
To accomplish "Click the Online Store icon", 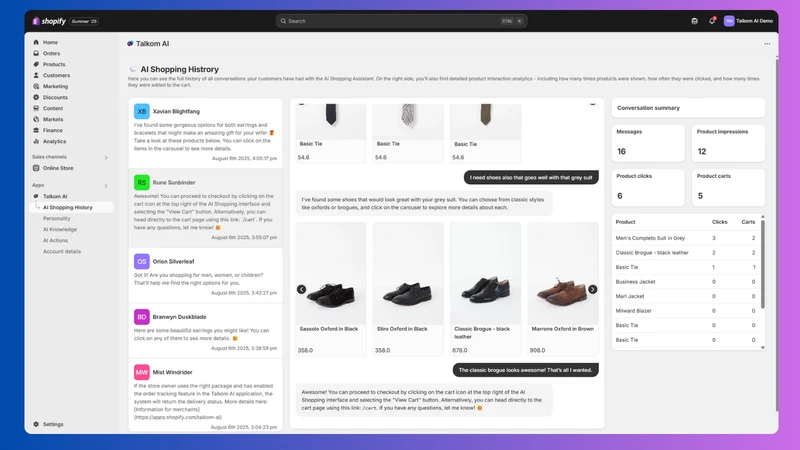I will pyautogui.click(x=36, y=168).
